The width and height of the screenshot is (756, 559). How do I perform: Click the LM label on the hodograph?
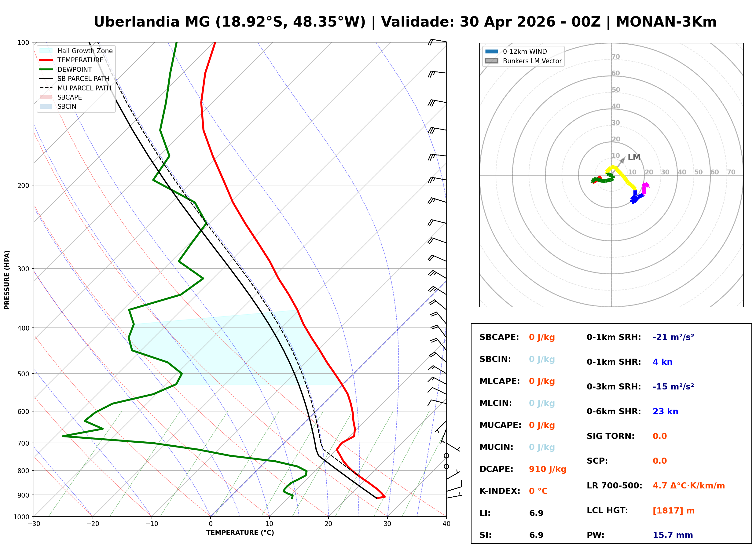[x=634, y=157]
